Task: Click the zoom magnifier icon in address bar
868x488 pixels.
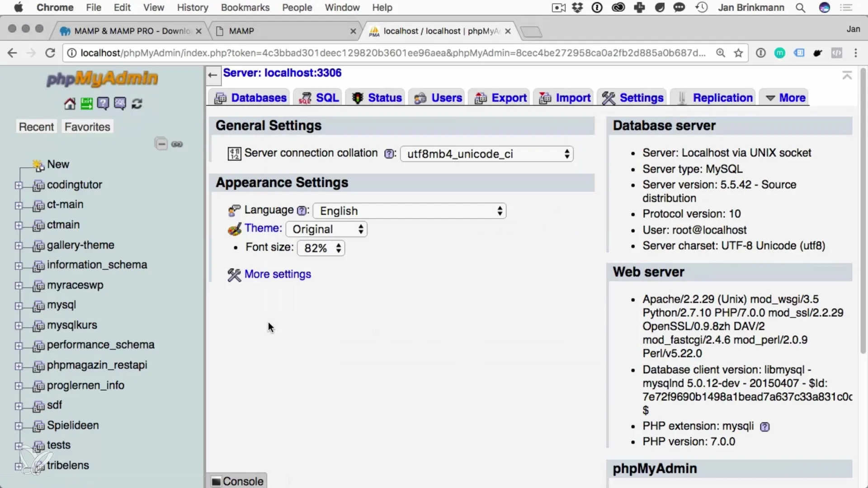Action: pyautogui.click(x=721, y=53)
